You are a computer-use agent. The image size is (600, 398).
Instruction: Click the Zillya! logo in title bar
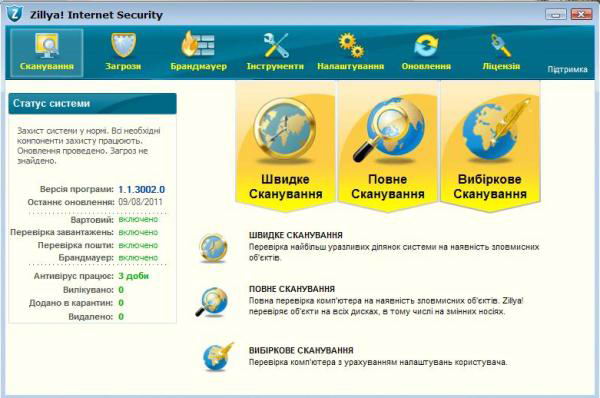pyautogui.click(x=15, y=14)
